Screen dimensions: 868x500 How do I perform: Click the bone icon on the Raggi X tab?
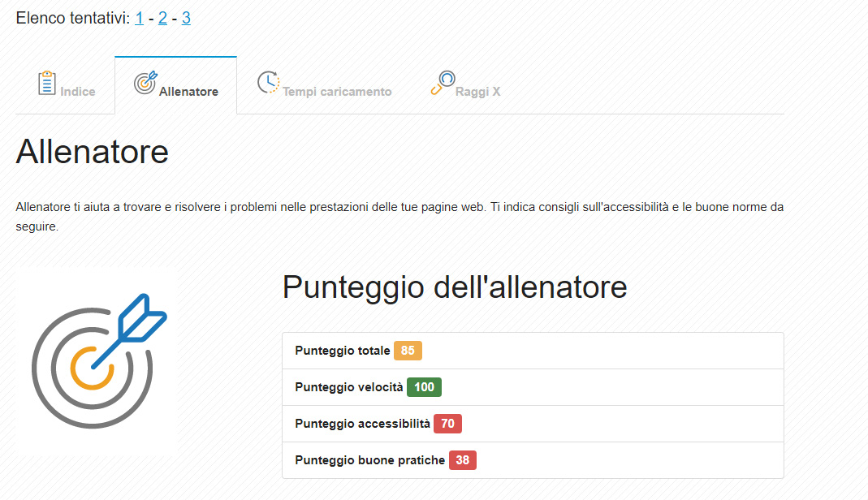click(x=443, y=82)
